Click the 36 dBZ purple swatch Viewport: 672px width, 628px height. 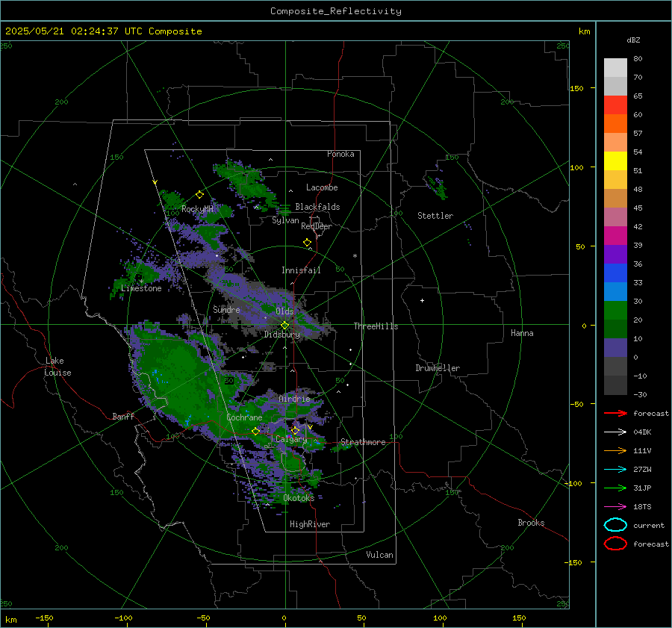(x=615, y=254)
